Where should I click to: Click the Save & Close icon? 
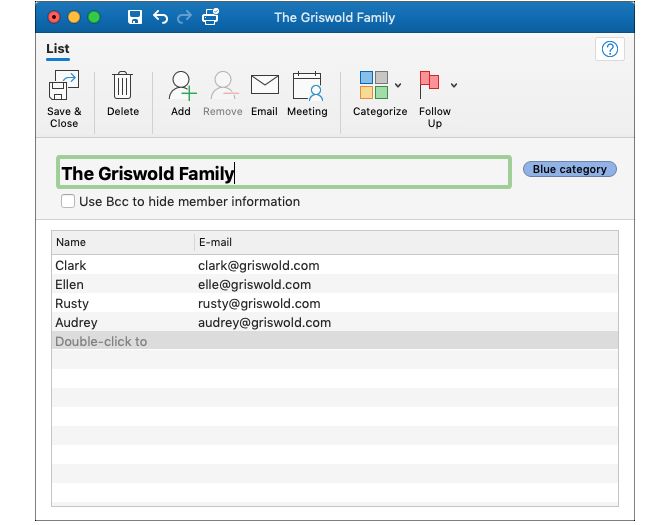pyautogui.click(x=64, y=88)
